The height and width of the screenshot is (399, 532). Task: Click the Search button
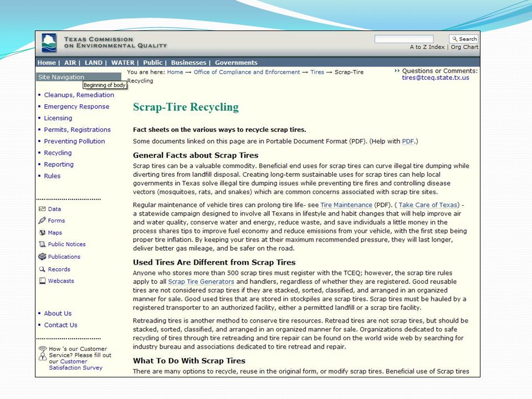click(464, 39)
